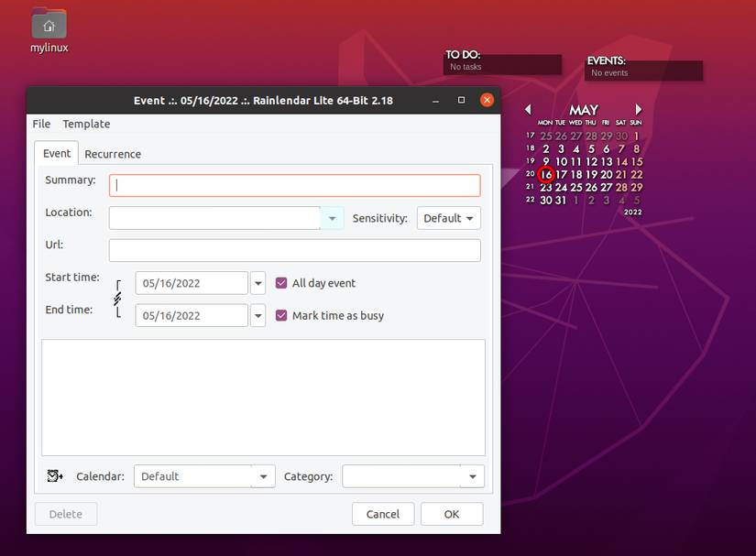Click the TO DO widget header
Image resolution: width=756 pixels, height=556 pixels.
(x=463, y=55)
